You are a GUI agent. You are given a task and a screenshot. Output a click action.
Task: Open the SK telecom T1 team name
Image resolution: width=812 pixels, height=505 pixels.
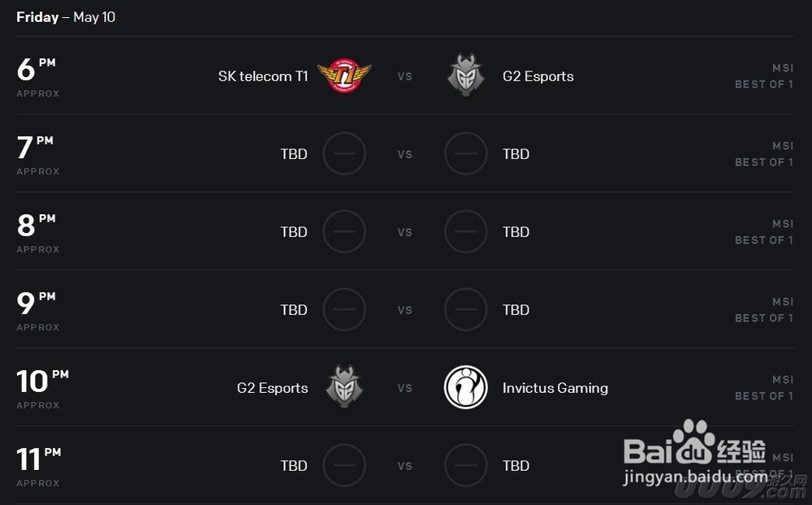tap(263, 76)
